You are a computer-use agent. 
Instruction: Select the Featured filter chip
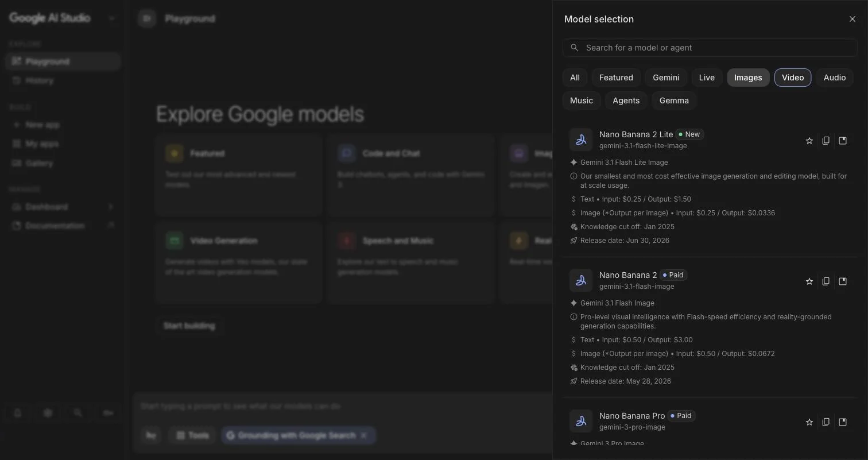(x=616, y=78)
